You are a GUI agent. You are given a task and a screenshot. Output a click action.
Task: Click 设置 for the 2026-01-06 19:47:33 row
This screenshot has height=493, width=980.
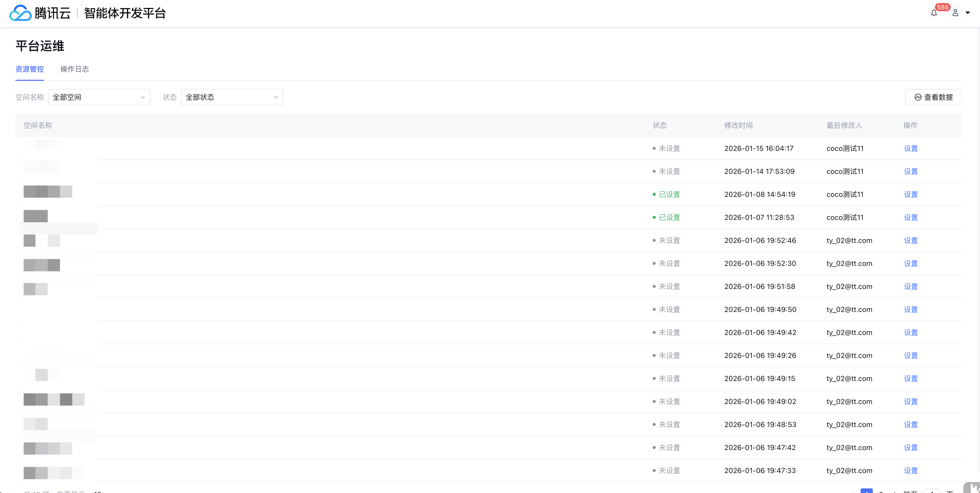pos(910,470)
